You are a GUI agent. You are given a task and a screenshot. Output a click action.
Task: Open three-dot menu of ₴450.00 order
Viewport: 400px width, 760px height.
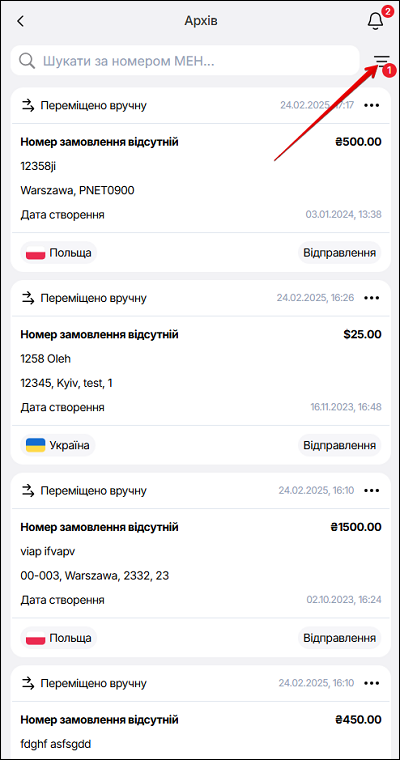tap(372, 683)
